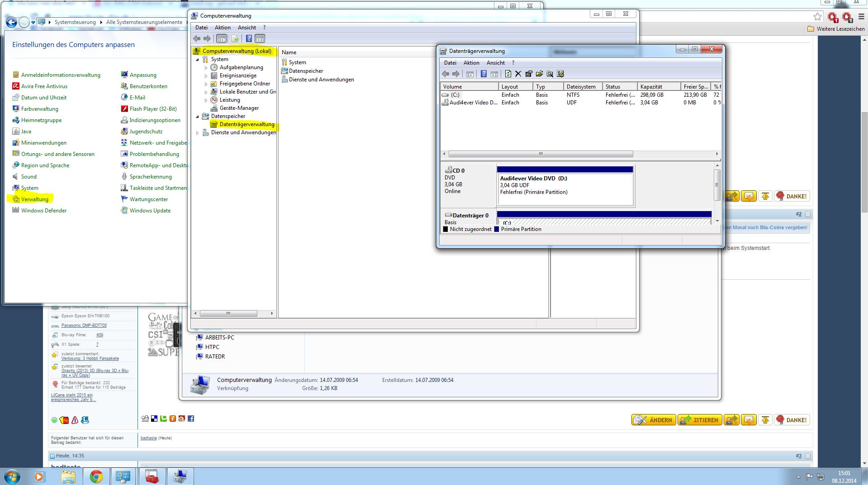Viewport: 868px width, 485px height.
Task: Expand Dienste und Anwendungen in the tree
Action: point(198,133)
